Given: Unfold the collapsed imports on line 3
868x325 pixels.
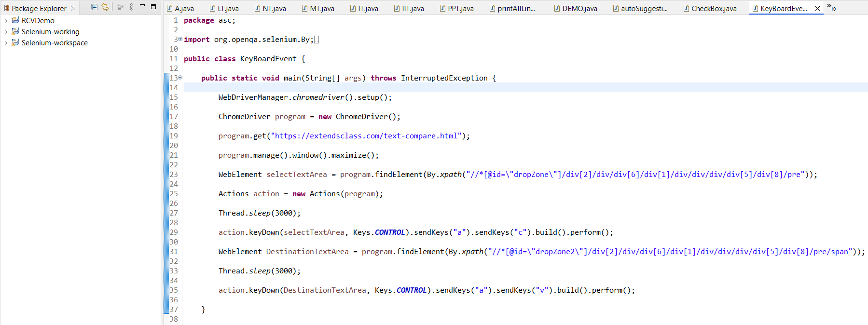Looking at the screenshot, I should coord(180,39).
